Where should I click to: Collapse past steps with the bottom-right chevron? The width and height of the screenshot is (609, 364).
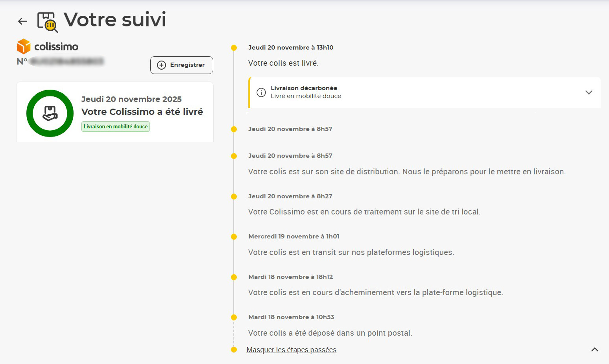[x=594, y=349]
